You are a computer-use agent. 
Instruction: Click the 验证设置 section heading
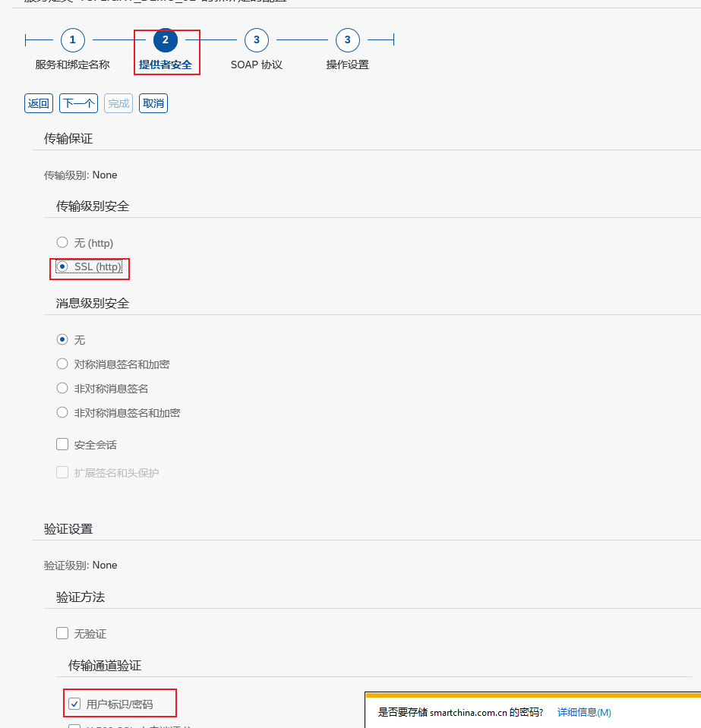click(68, 529)
